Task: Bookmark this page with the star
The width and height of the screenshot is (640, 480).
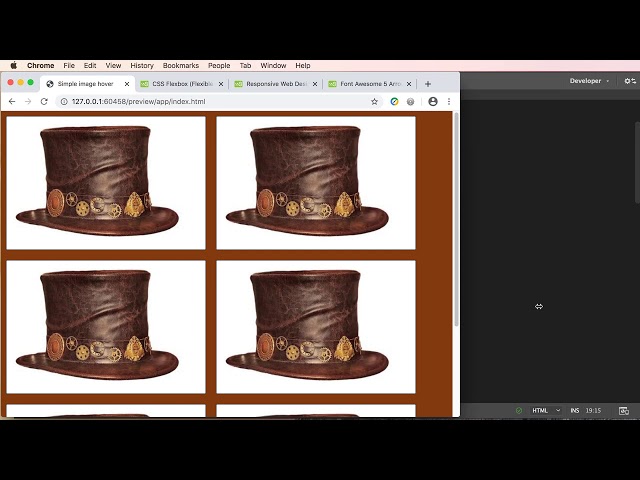Action: (374, 102)
